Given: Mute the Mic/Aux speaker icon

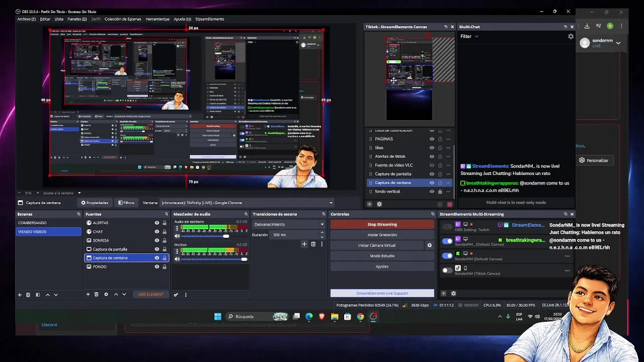Looking at the screenshot, I should pos(177,259).
